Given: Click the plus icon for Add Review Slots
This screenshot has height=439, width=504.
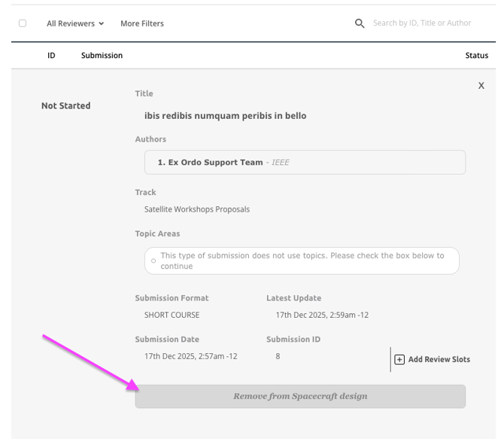Looking at the screenshot, I should [399, 360].
